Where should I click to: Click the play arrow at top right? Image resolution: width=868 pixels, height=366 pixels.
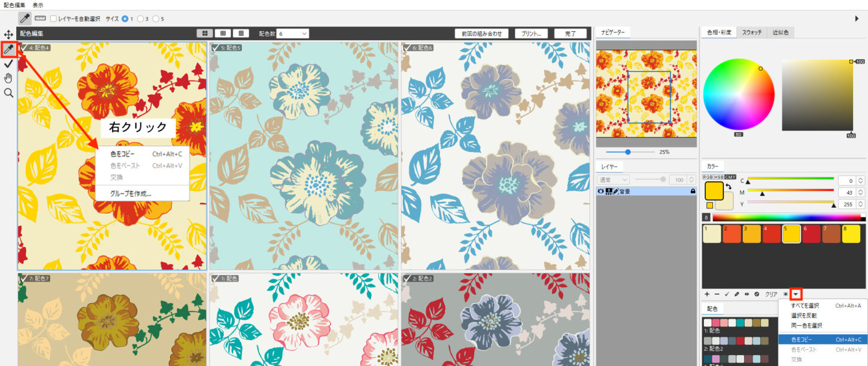point(857,19)
